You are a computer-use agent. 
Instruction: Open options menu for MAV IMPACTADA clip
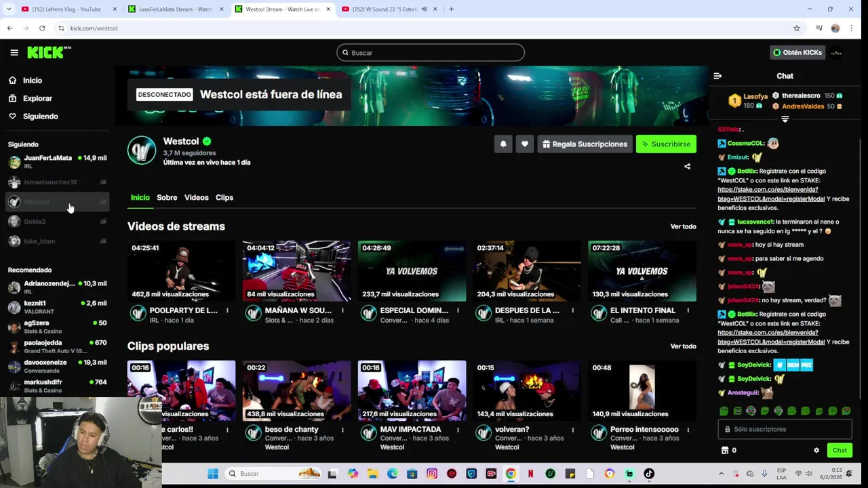coord(458,430)
